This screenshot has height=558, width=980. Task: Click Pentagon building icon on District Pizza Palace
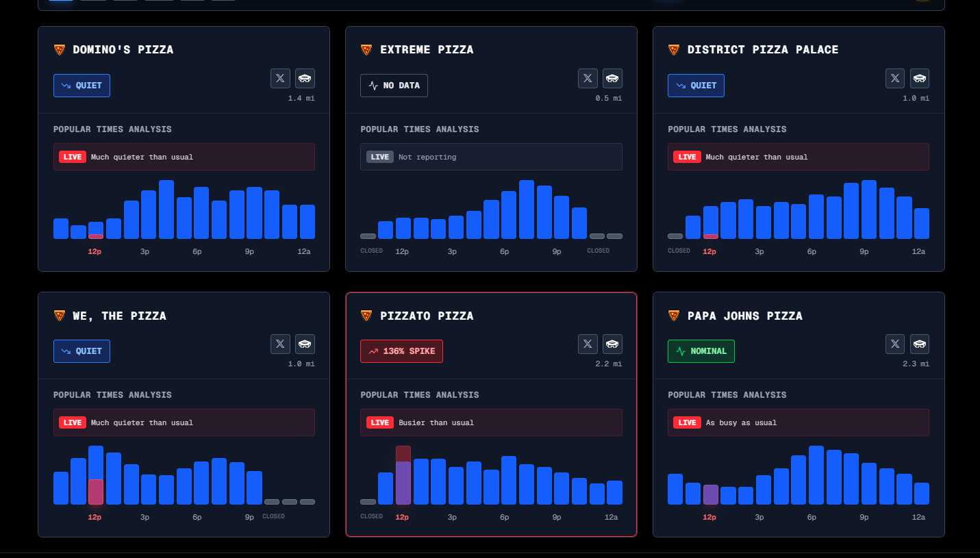[920, 78]
